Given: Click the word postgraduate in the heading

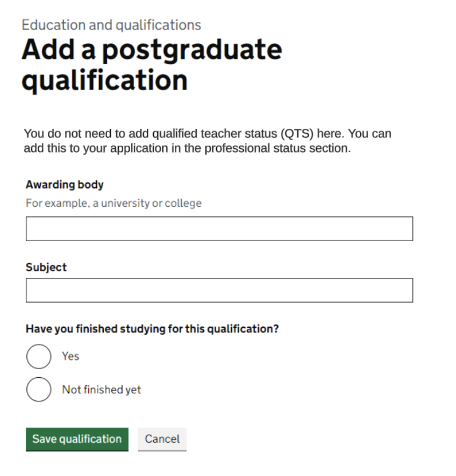Looking at the screenshot, I should pos(191,50).
